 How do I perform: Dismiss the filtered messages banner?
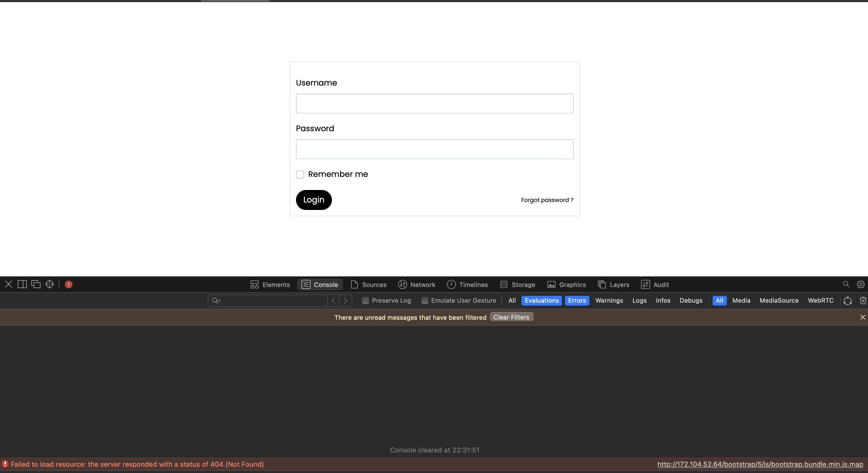pyautogui.click(x=863, y=317)
